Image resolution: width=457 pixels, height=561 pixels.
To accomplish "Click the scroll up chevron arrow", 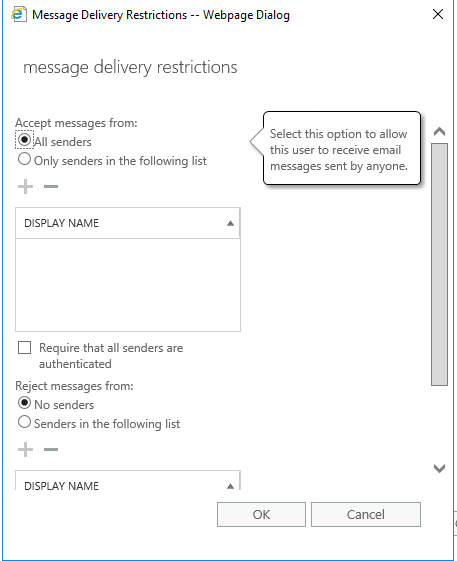I will click(439, 132).
